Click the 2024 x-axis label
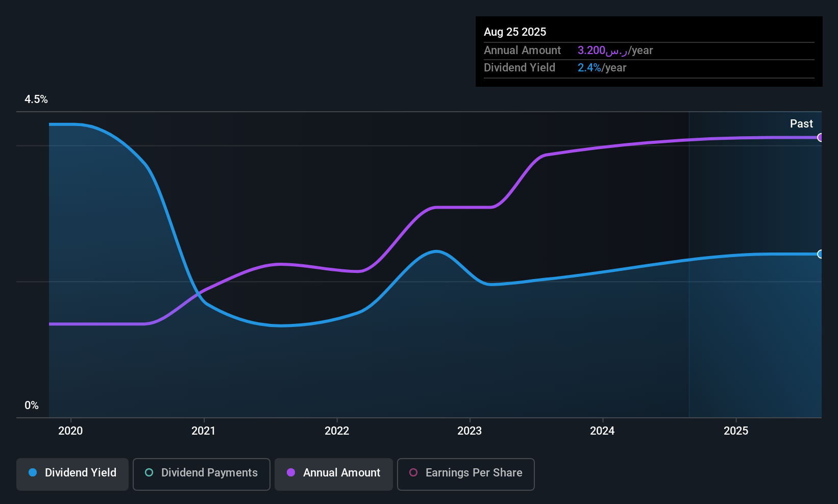 pos(603,431)
